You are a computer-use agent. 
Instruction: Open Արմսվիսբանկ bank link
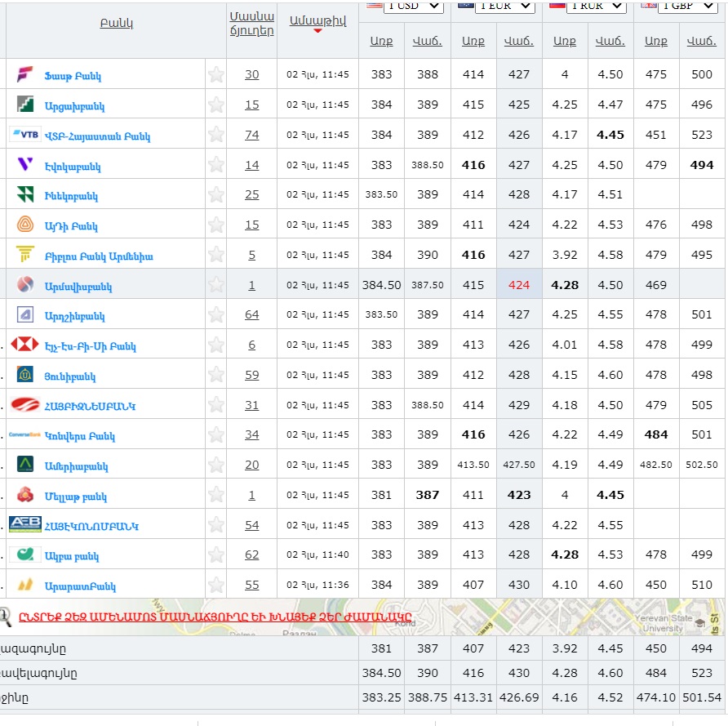pos(78,287)
